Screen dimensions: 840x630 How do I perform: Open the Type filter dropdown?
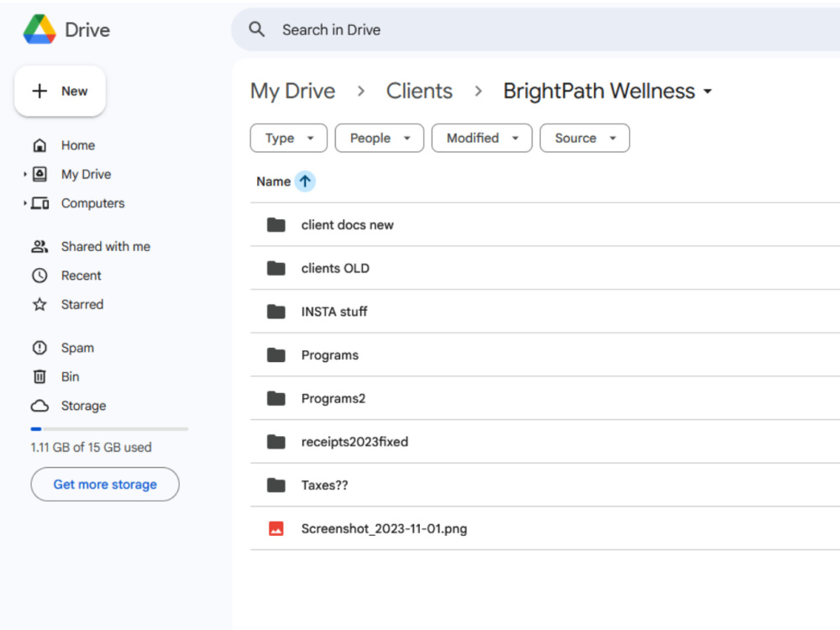pyautogui.click(x=289, y=139)
